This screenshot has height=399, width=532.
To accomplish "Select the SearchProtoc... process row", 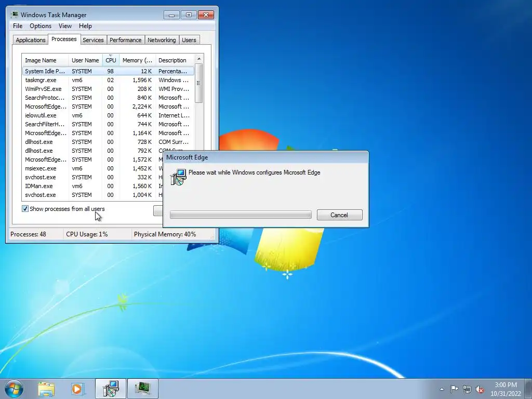I will pos(108,98).
